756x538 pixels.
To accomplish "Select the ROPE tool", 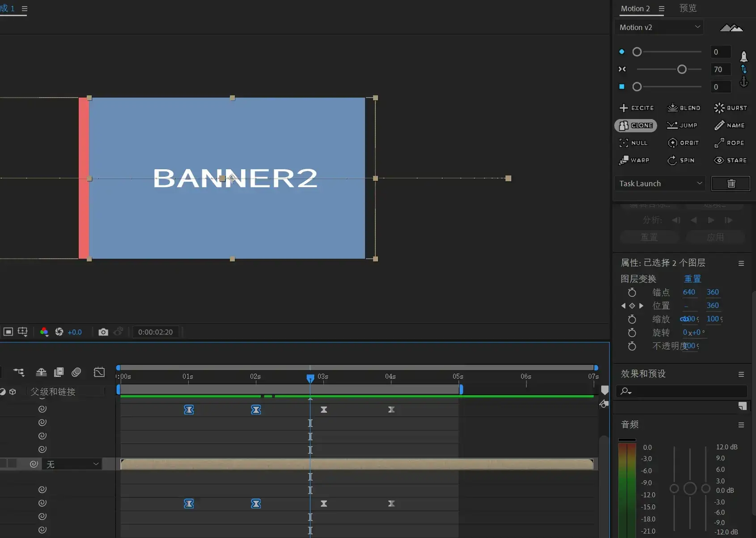I will (729, 143).
